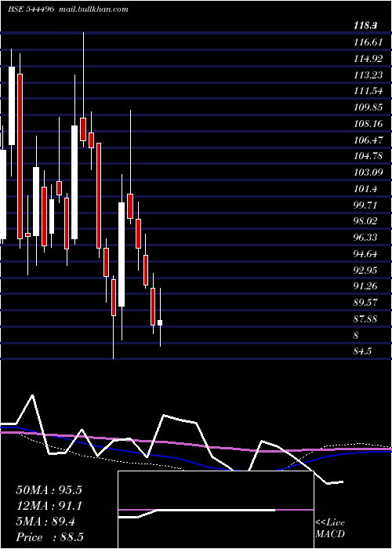The image size is (392, 549).
Task: Click the 92.95 price axis label
Action: tap(365, 271)
